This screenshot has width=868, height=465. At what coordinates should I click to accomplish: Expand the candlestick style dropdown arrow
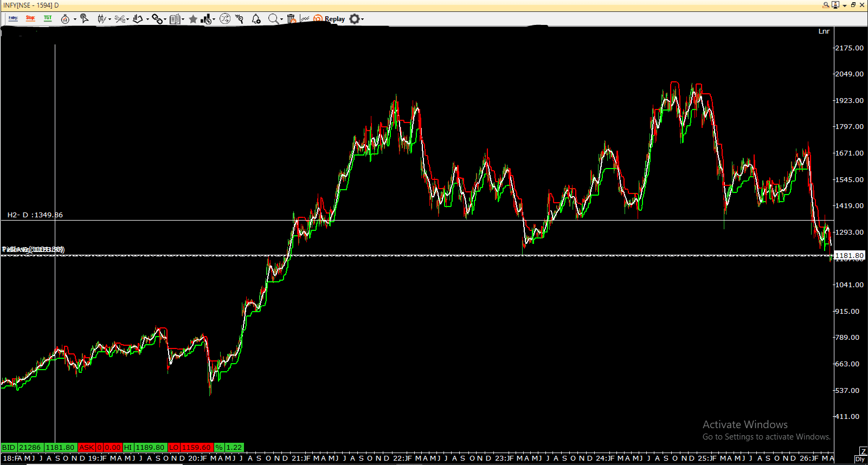(110, 20)
